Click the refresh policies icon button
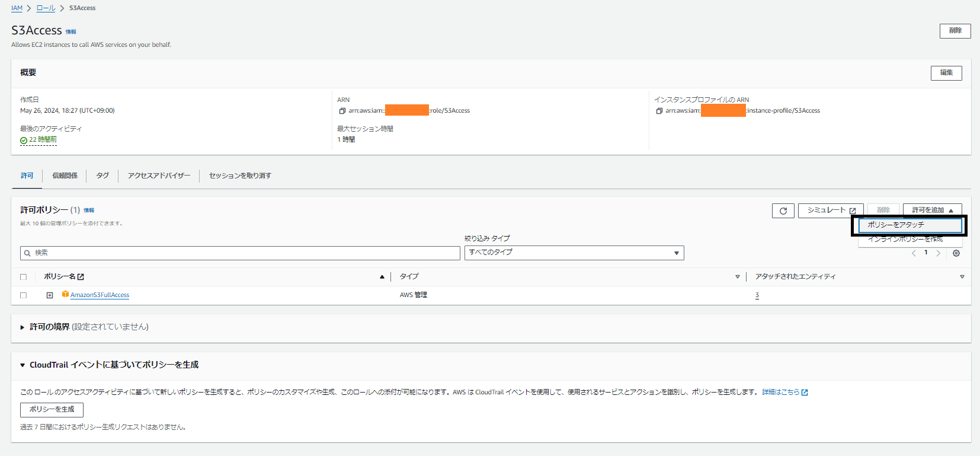 (783, 211)
